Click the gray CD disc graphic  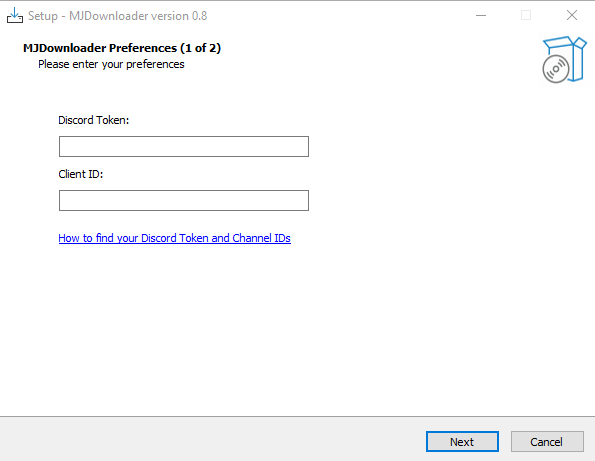point(556,69)
